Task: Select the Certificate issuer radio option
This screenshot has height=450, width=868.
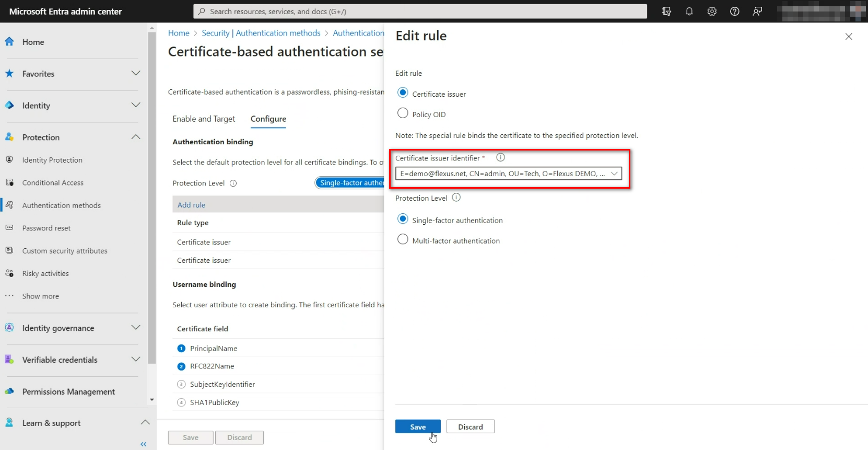Action: (x=403, y=93)
